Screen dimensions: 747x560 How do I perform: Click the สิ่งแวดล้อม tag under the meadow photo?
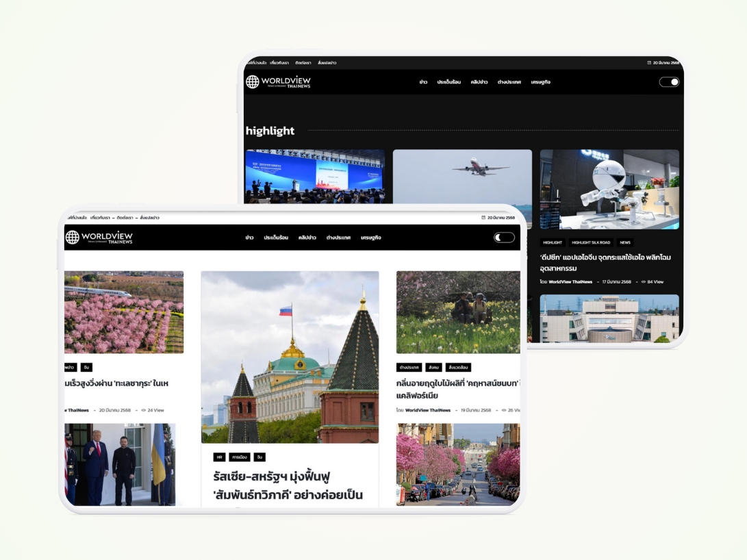458,367
